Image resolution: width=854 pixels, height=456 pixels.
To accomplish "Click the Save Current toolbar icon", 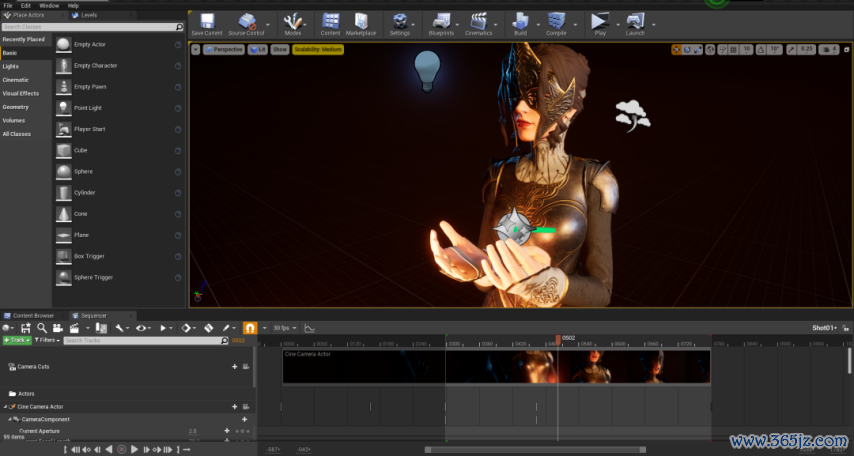I will 206,21.
